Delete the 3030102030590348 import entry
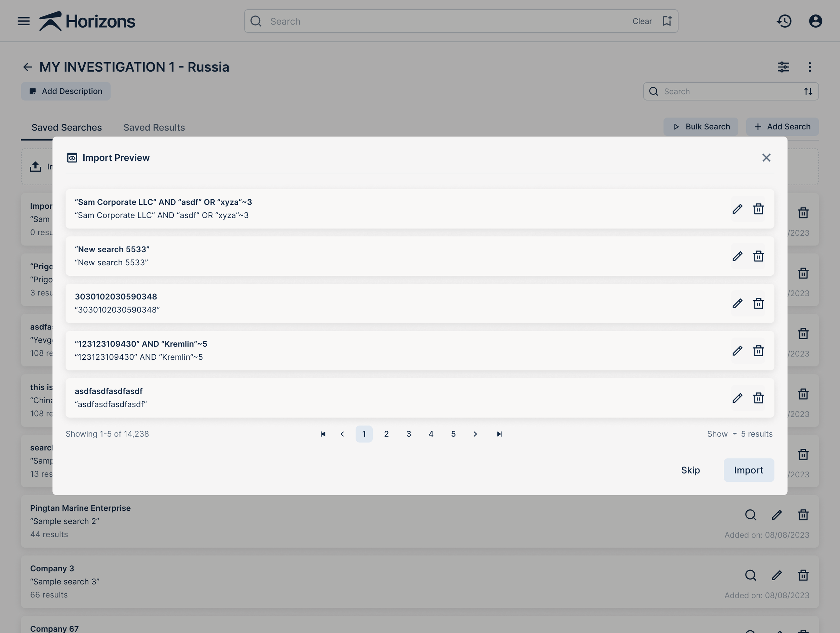The width and height of the screenshot is (840, 633). (758, 304)
